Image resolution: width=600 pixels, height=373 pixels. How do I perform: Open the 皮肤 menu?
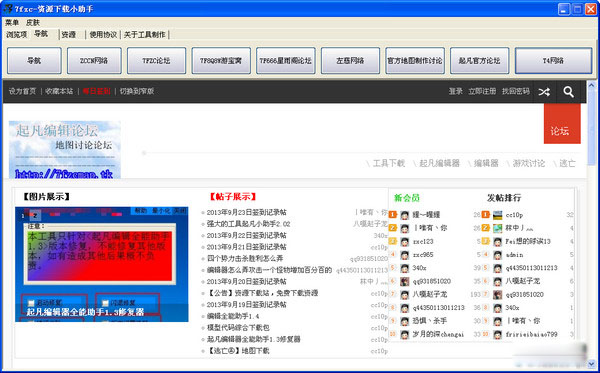(x=33, y=23)
